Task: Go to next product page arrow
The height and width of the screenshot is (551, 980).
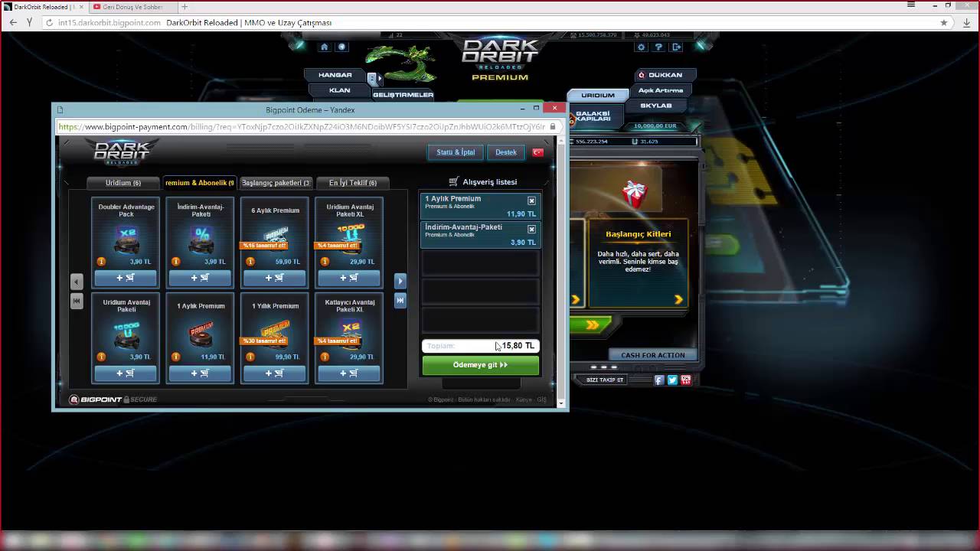Action: [400, 282]
